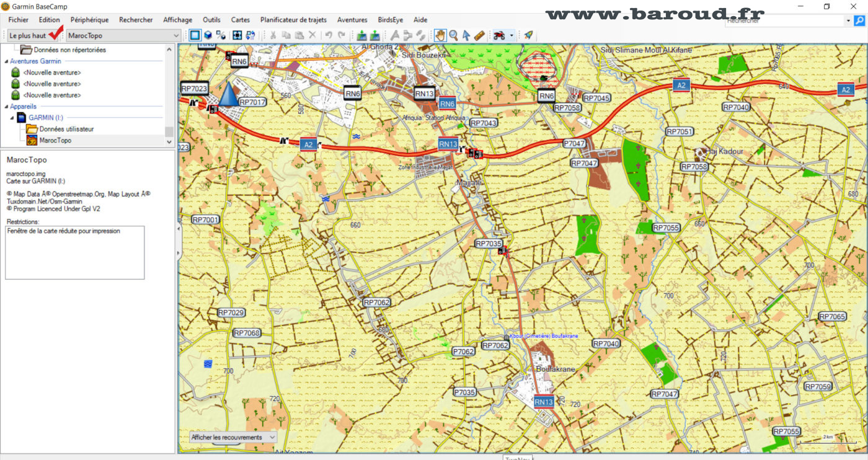868x460 pixels.
Task: Click Receive from device icon
Action: [x=374, y=35]
